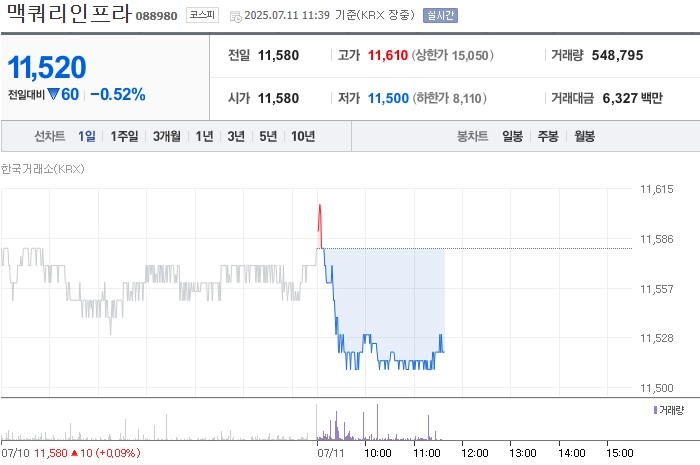Screen dimensions: 700x465
Task: Click the 거래량 legend marker
Action: [655, 410]
